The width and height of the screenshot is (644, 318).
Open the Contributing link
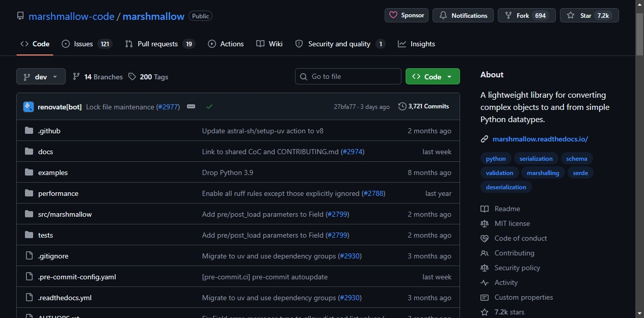click(507, 253)
